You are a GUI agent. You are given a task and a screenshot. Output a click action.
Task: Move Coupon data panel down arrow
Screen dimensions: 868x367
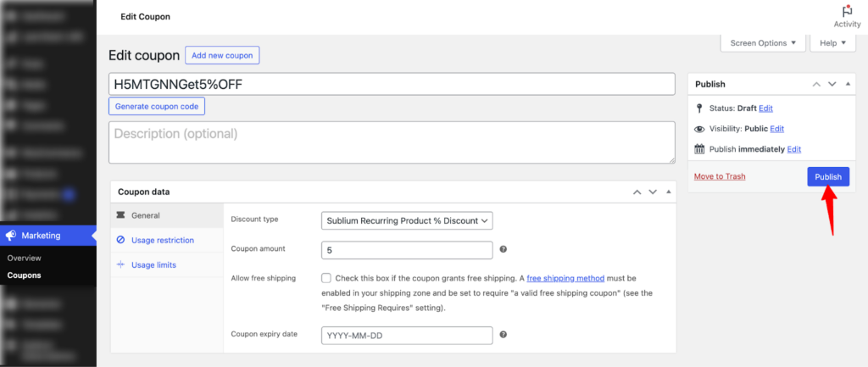(x=653, y=192)
